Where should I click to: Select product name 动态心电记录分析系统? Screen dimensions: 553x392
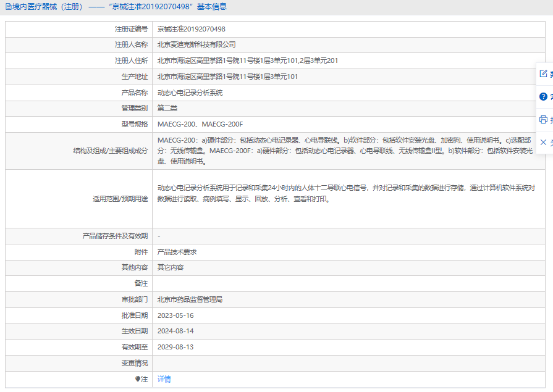tap(190, 93)
